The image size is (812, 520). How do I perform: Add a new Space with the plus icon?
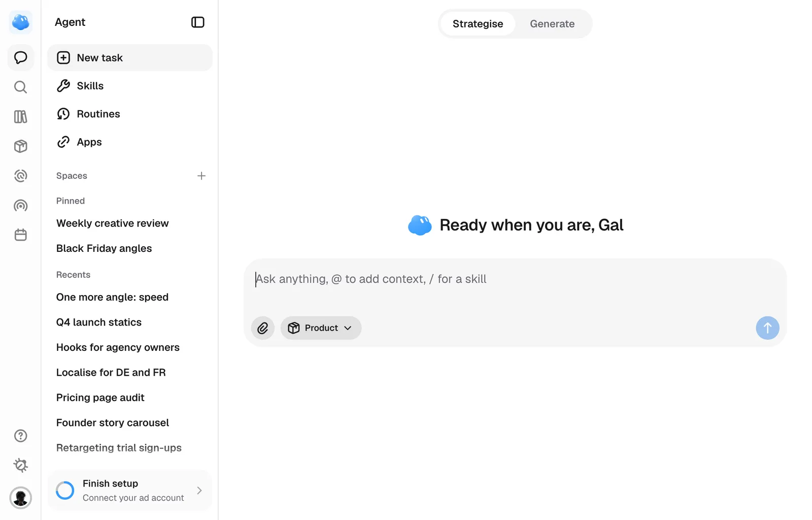201,176
